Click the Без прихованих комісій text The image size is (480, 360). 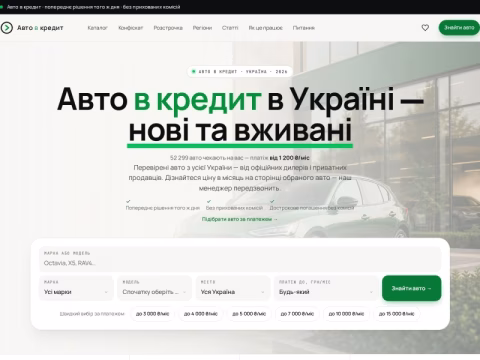(234, 208)
